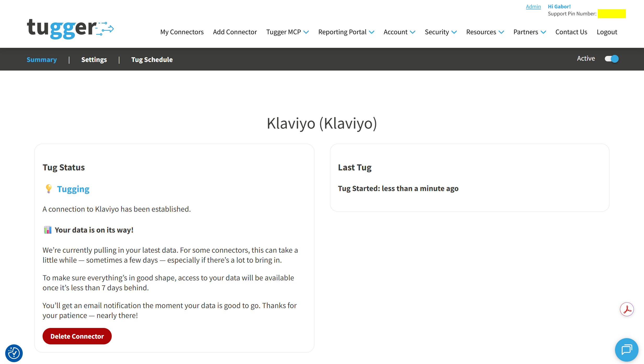Open the Contact Us page

571,32
